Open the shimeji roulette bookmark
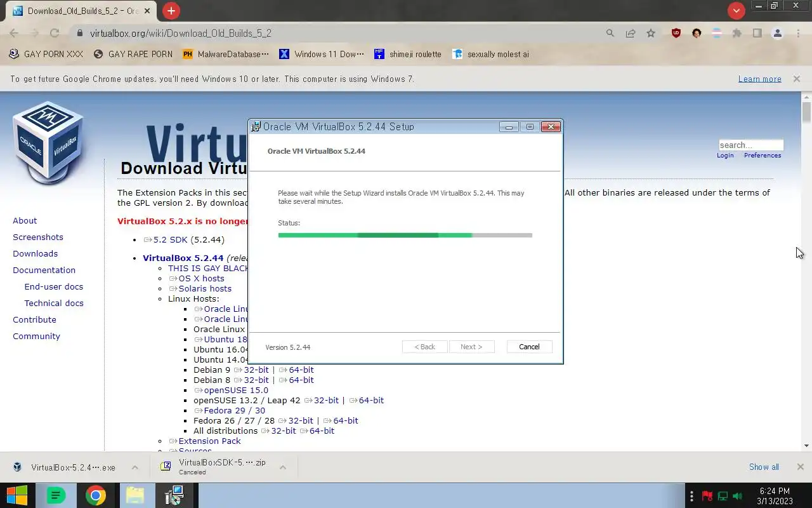This screenshot has height=508, width=812. coord(408,54)
